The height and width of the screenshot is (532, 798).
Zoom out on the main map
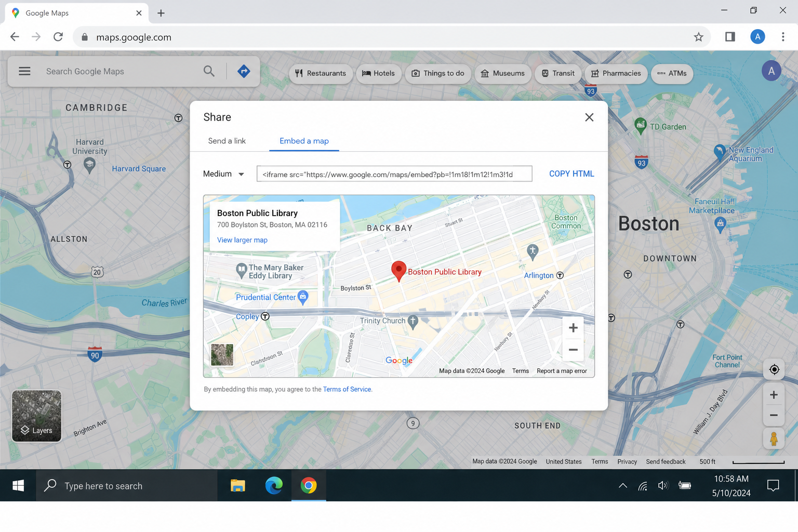coord(774,415)
